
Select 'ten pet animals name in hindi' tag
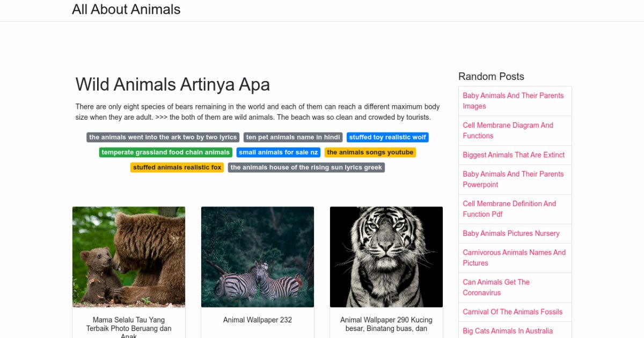pos(293,137)
